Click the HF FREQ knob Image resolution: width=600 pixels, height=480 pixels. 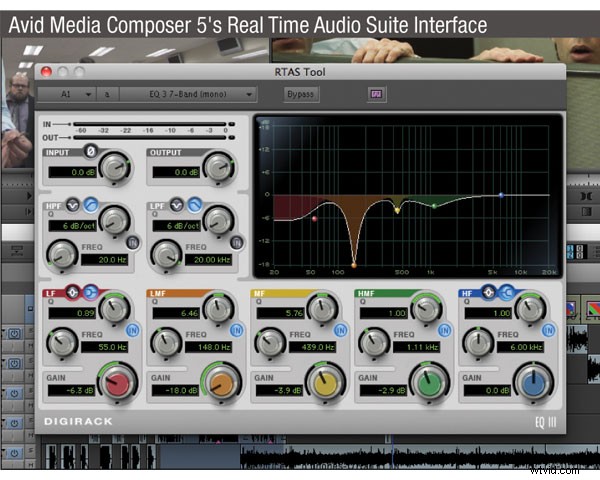point(478,342)
